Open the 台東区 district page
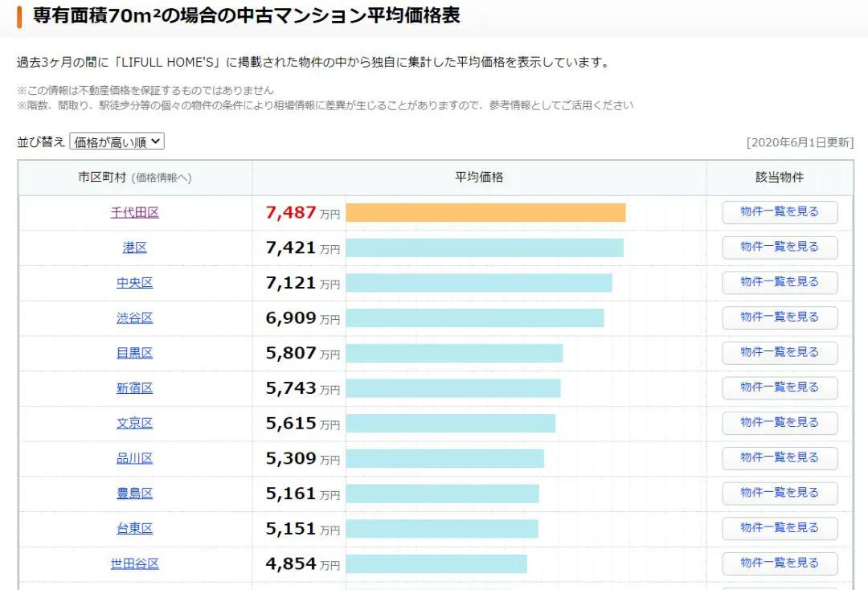 click(x=134, y=528)
